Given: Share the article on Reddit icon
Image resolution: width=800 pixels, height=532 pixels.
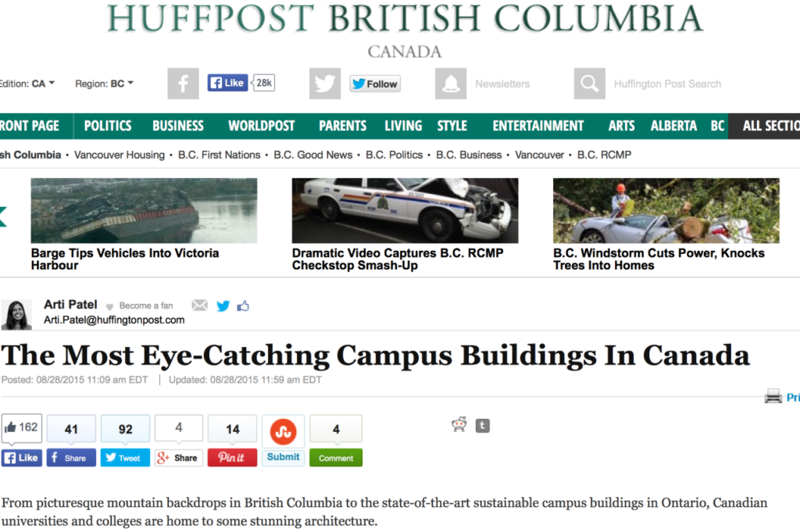Looking at the screenshot, I should 459,424.
